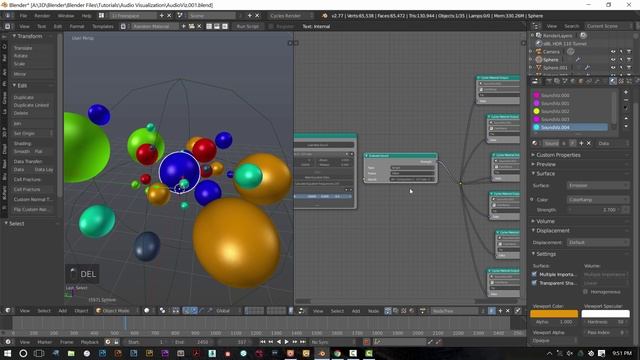Toggle viewport visibility eye for Camera
640x360 pixels.
coord(613,52)
